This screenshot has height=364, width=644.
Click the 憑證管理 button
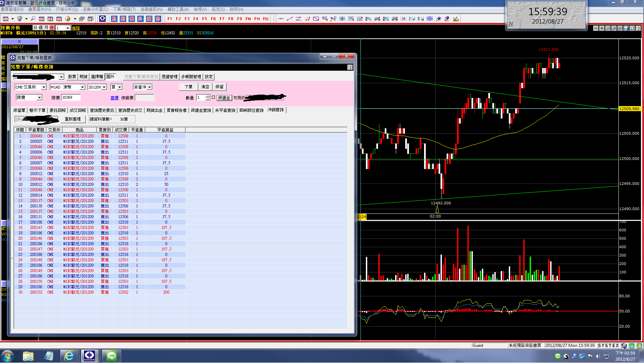click(x=169, y=77)
